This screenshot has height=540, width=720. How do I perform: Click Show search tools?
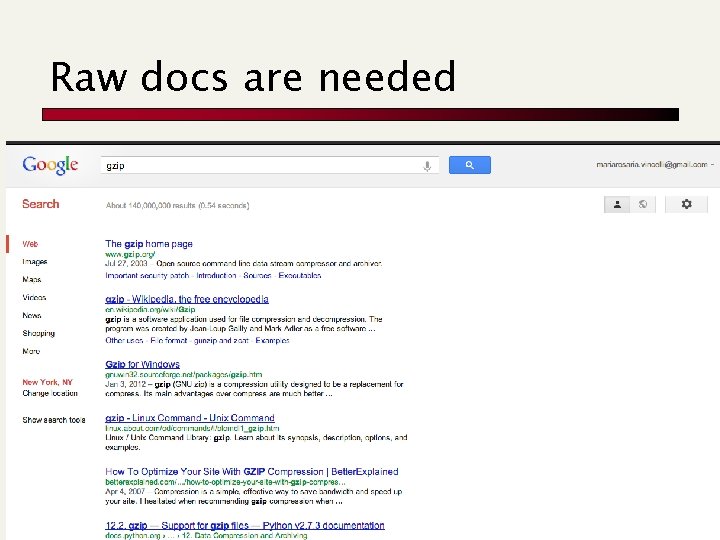(x=54, y=420)
